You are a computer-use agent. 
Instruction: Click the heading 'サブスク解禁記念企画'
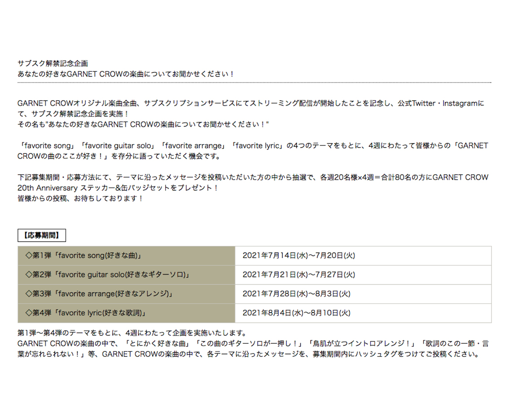pos(53,63)
